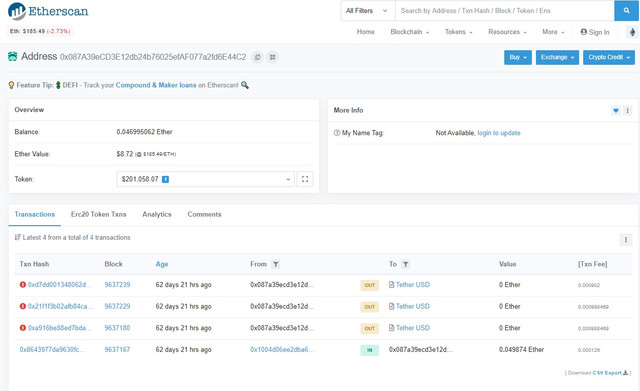
Task: Download the CSV Export link
Action: pyautogui.click(x=607, y=373)
